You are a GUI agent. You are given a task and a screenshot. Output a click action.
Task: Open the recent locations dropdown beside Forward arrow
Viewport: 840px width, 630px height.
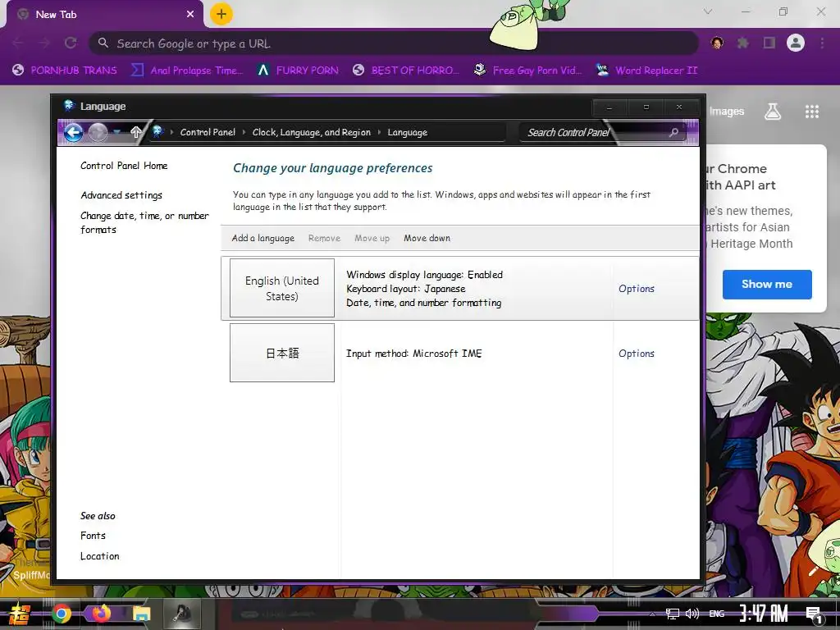click(116, 132)
